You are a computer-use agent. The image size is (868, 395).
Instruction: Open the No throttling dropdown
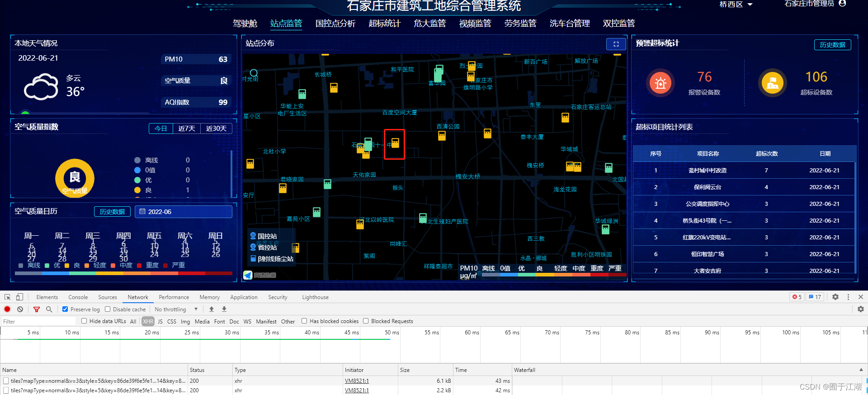[176, 309]
